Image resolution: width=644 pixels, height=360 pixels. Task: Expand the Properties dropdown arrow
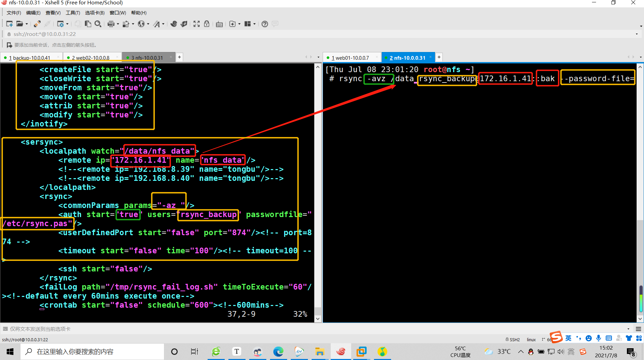pos(67,24)
